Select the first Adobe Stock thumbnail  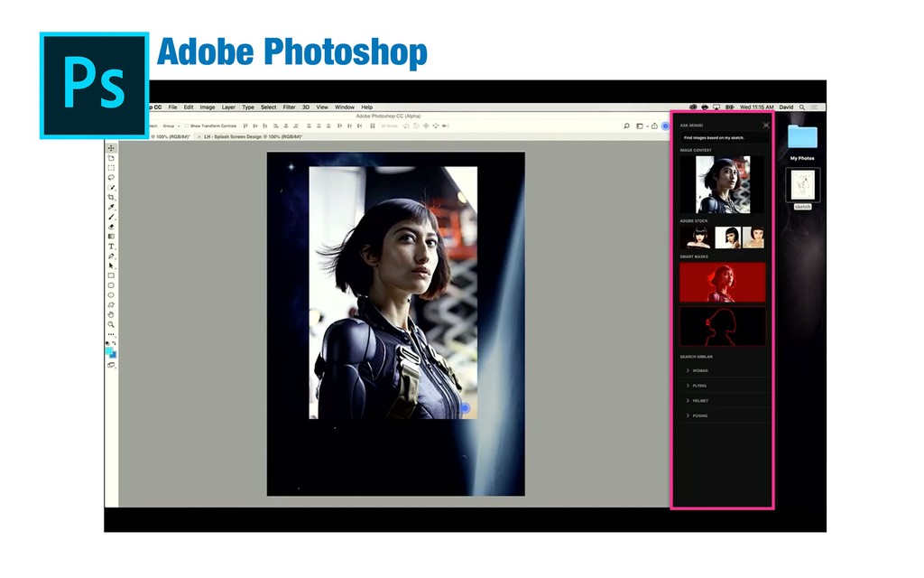(x=696, y=238)
